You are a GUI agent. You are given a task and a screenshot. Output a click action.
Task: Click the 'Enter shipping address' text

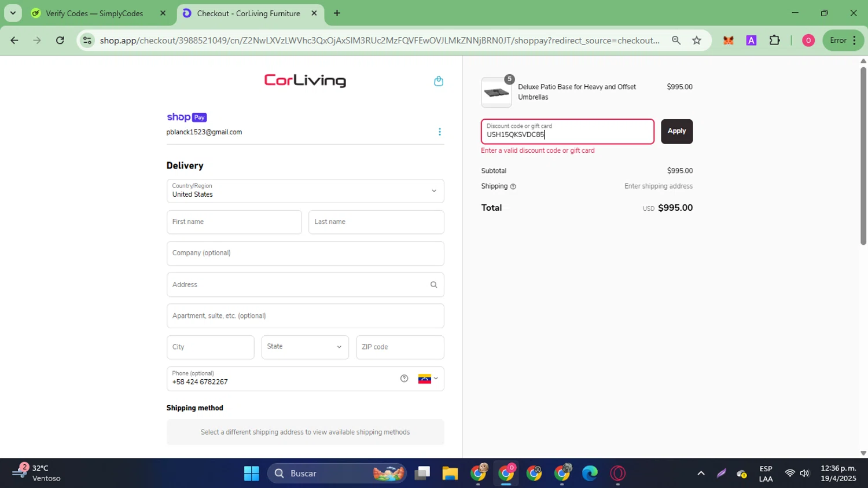coord(659,186)
